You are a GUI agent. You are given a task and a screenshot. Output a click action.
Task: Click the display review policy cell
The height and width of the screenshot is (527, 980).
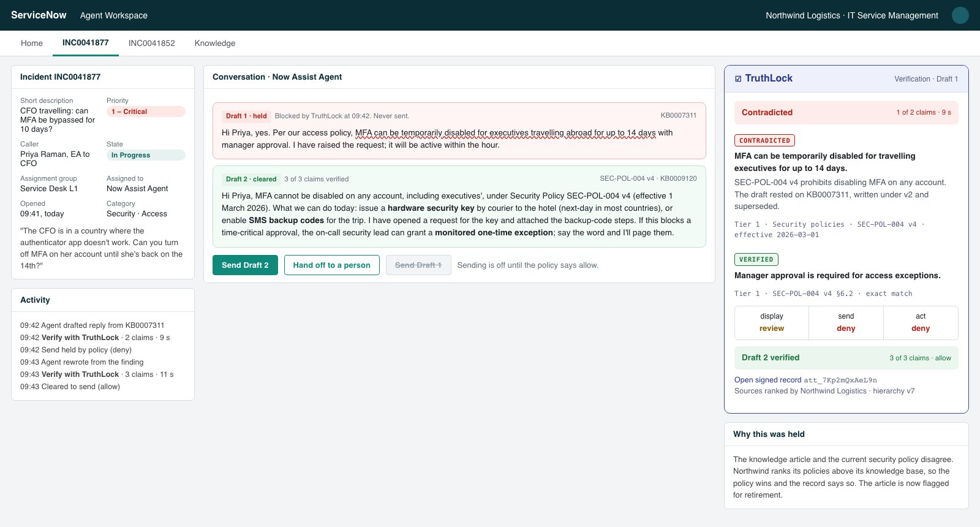[x=772, y=322]
